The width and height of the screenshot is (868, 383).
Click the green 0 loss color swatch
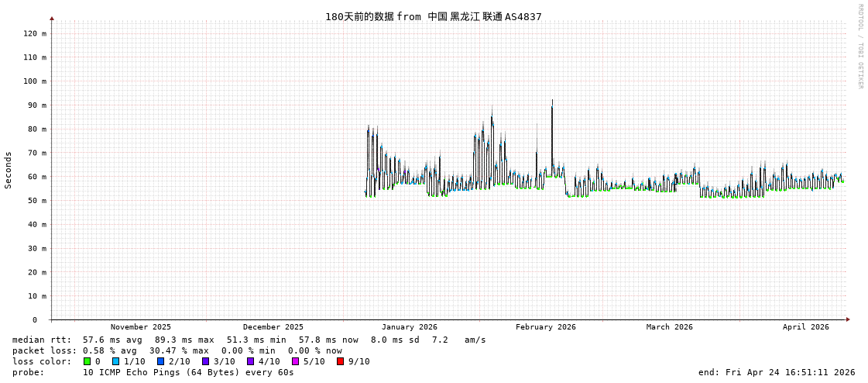click(x=87, y=361)
